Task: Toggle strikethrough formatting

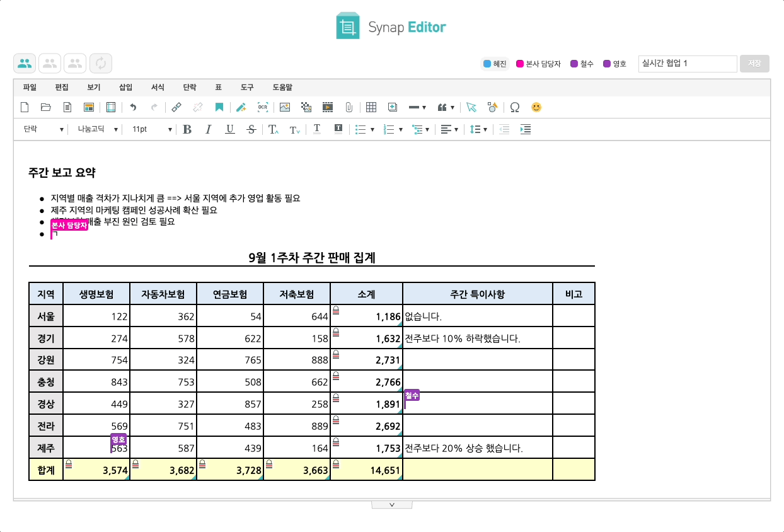Action: pyautogui.click(x=251, y=129)
